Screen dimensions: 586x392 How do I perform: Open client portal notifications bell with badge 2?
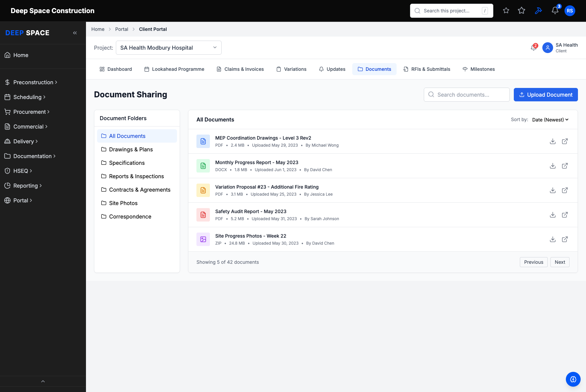coord(534,48)
